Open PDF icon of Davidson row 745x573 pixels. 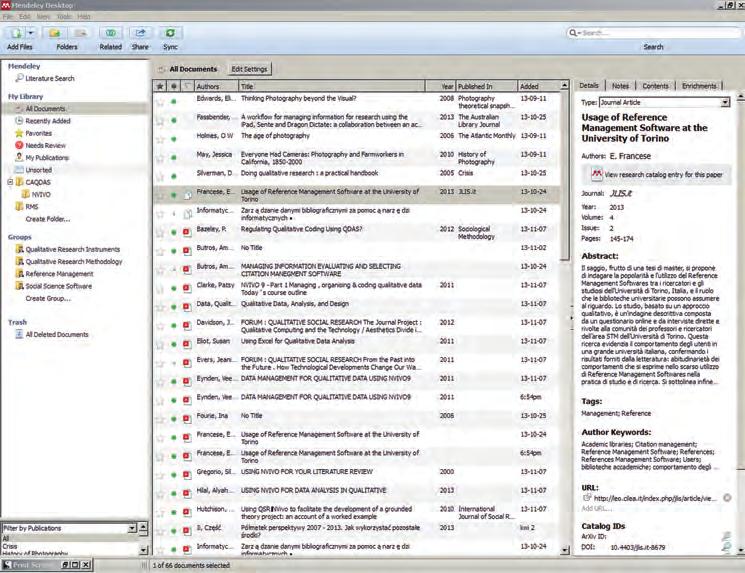coord(187,325)
